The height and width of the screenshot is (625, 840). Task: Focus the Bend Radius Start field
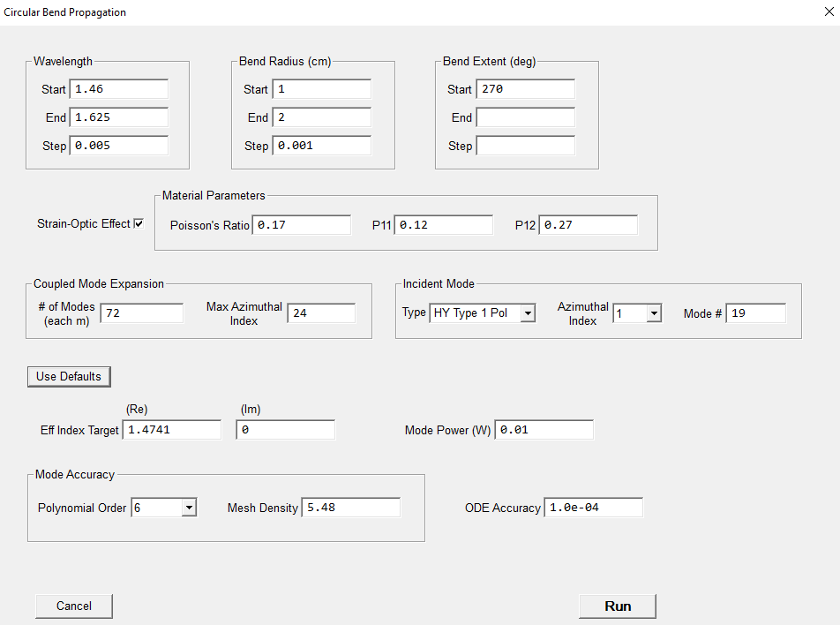point(322,89)
